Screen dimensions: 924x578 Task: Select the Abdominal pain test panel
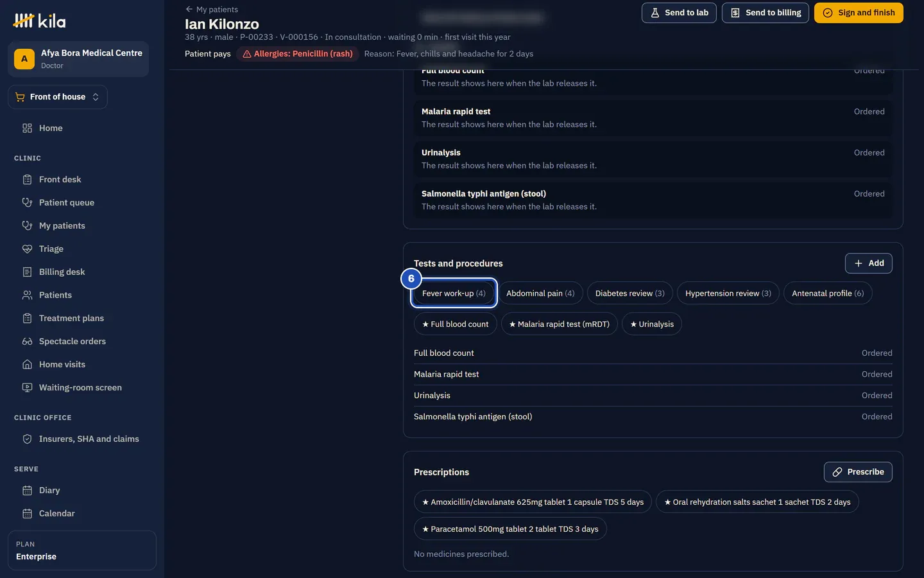[x=540, y=293]
